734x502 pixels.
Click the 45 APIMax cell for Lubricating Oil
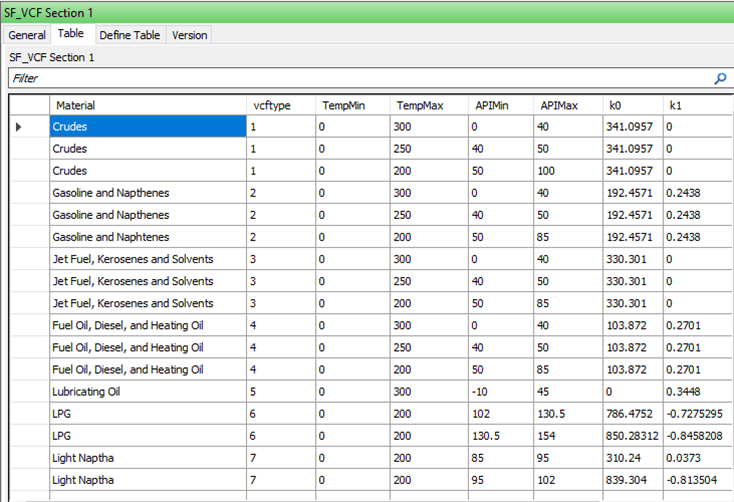(x=568, y=391)
